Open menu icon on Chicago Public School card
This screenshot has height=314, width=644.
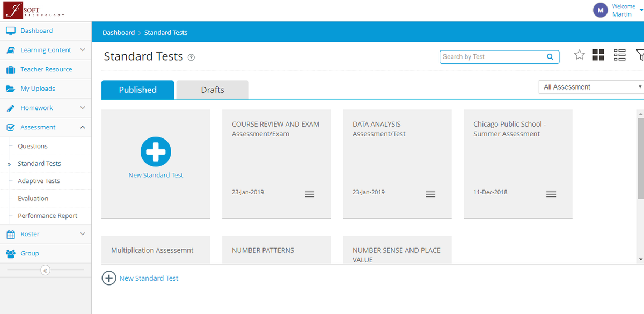coord(551,194)
